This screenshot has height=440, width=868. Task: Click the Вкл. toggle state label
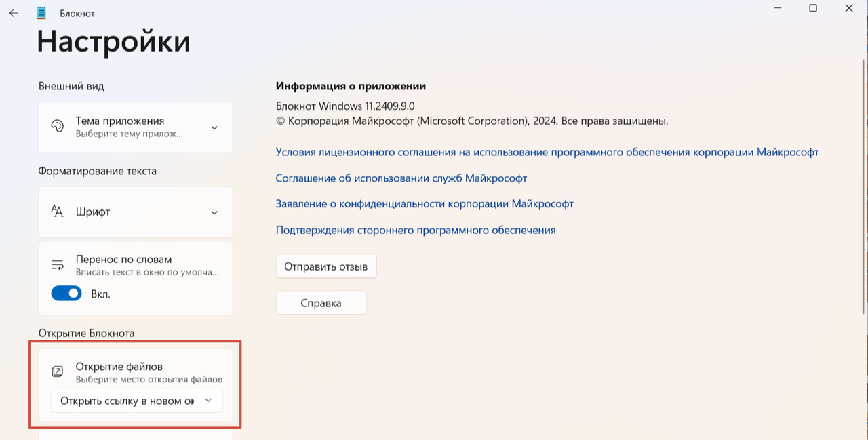click(x=100, y=294)
